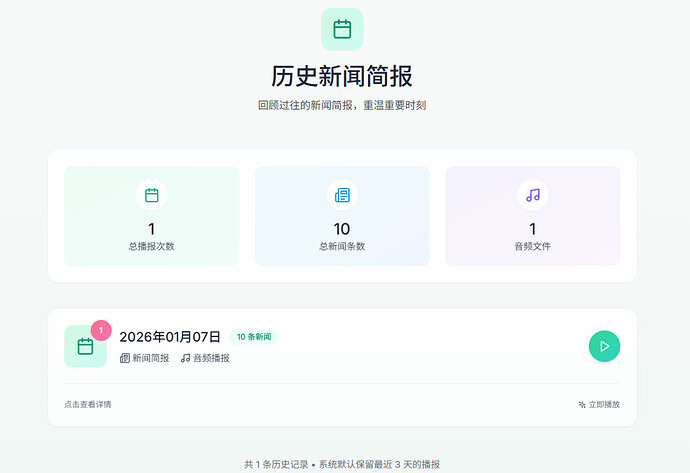Click the newspaper icon in 总新闻条数 card

(342, 195)
